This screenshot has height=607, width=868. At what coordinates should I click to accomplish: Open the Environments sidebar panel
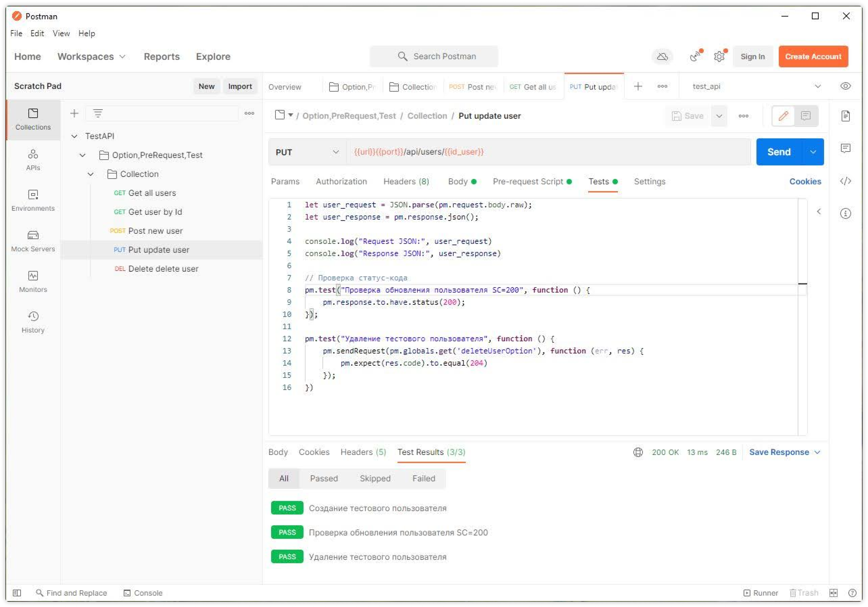click(x=33, y=201)
